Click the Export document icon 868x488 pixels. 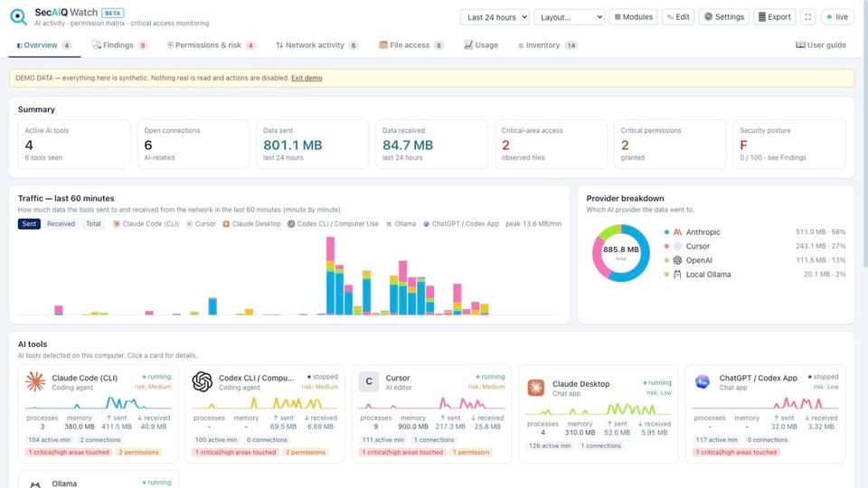point(761,17)
